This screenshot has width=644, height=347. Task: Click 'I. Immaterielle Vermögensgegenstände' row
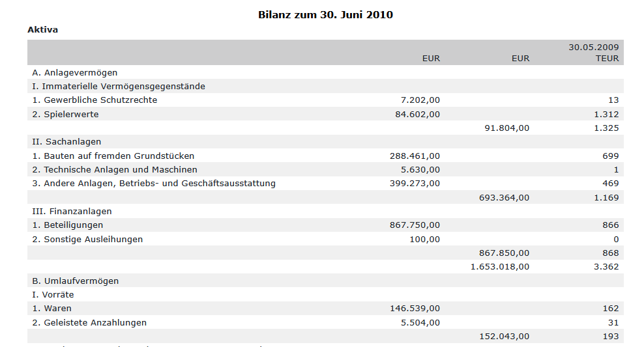pos(119,86)
